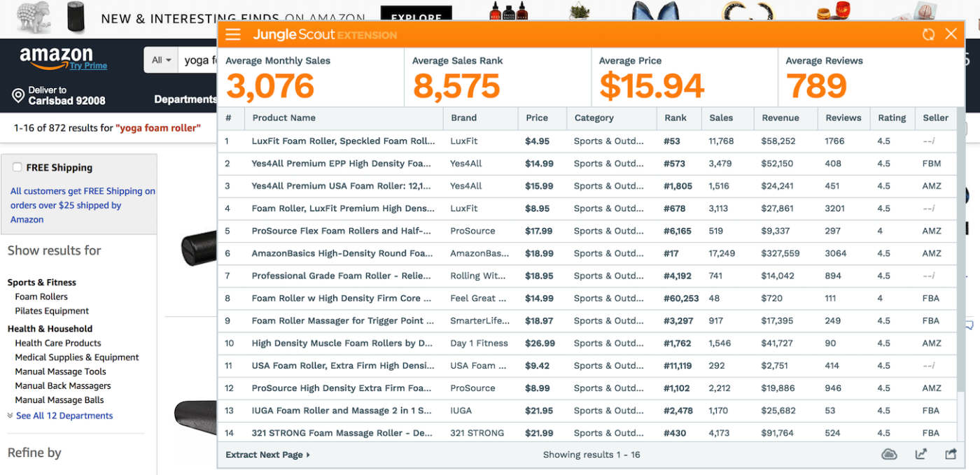Viewport: 980px width, 475px height.
Task: Select Foam Roller w High Density Firm Core
Action: tap(341, 298)
